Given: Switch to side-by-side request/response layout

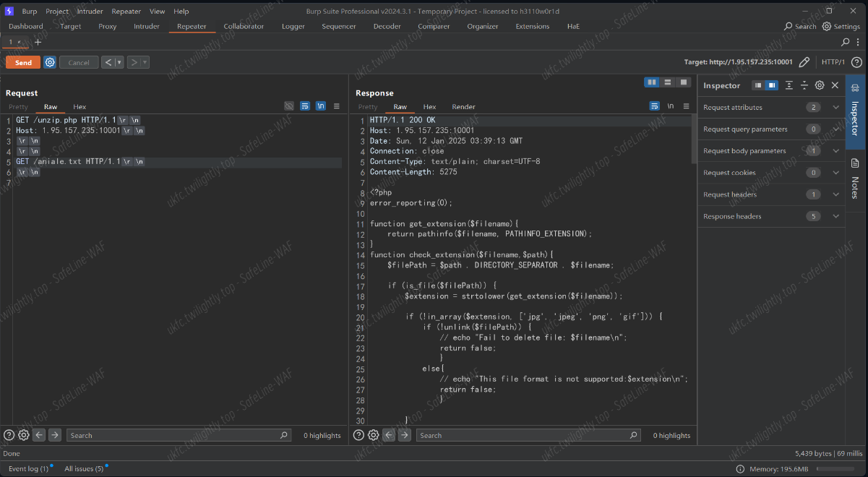Looking at the screenshot, I should [652, 82].
